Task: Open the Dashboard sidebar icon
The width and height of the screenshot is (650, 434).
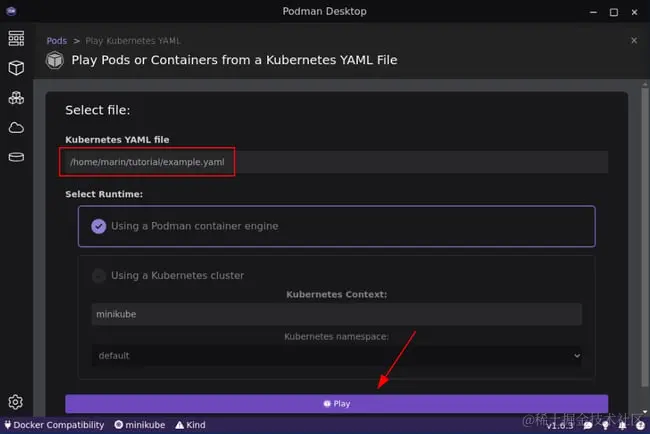Action: click(x=16, y=38)
